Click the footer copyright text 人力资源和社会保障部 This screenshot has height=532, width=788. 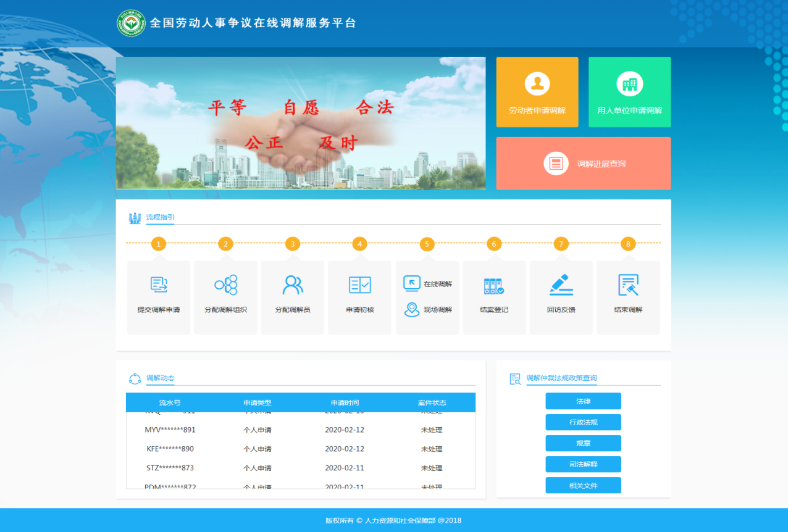[x=401, y=520]
